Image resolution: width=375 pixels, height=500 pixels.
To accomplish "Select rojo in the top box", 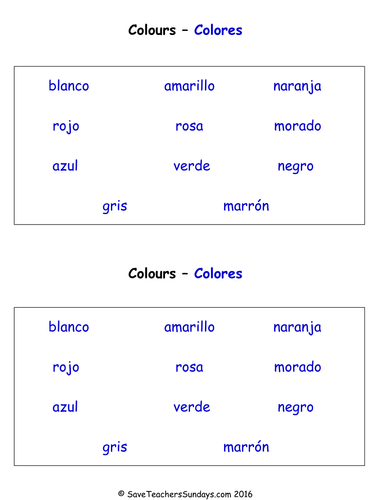I will tap(66, 127).
